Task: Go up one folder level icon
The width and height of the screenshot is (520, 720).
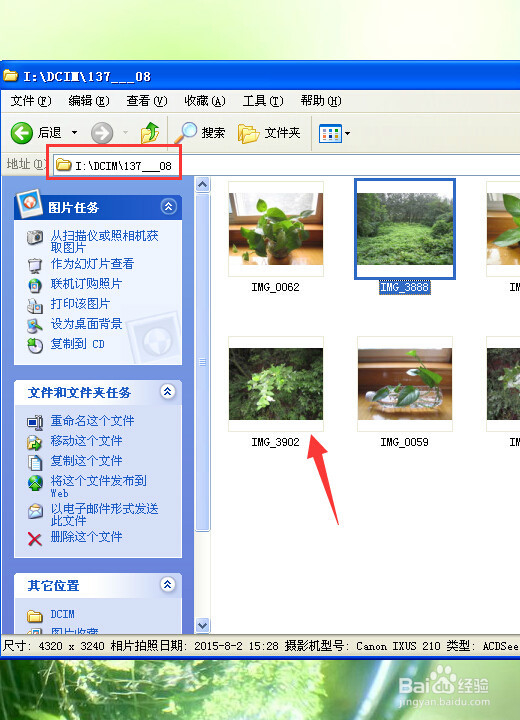Action: 150,133
